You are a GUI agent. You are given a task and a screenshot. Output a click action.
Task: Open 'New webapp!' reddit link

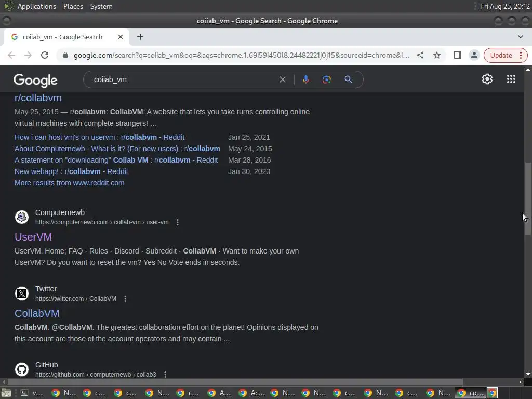click(71, 171)
